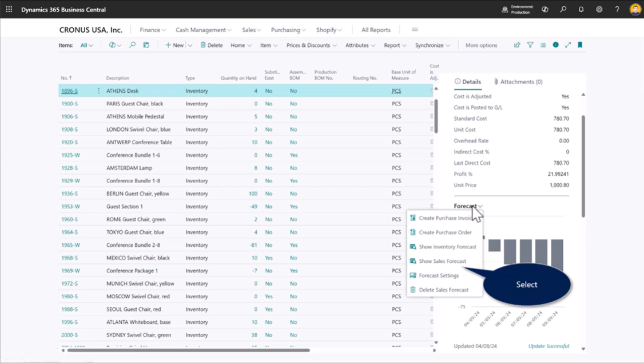The width and height of the screenshot is (644, 363).
Task: Open the settings gear in the top bar
Action: [599, 9]
